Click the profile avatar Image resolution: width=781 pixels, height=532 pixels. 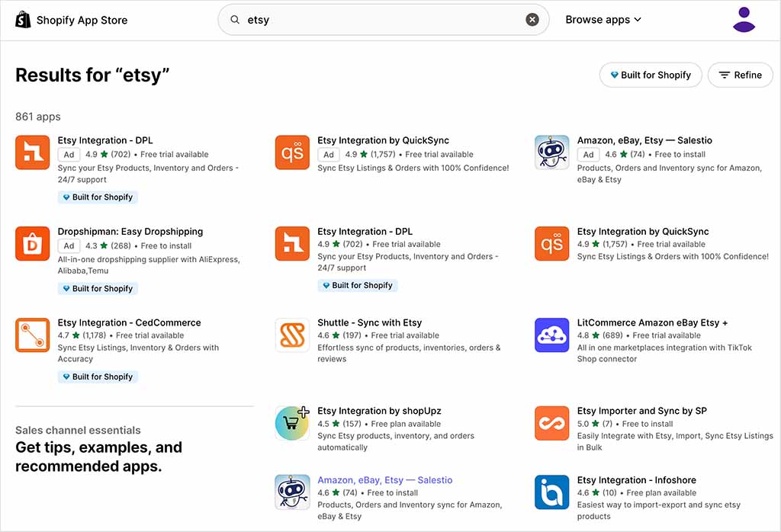coord(743,19)
